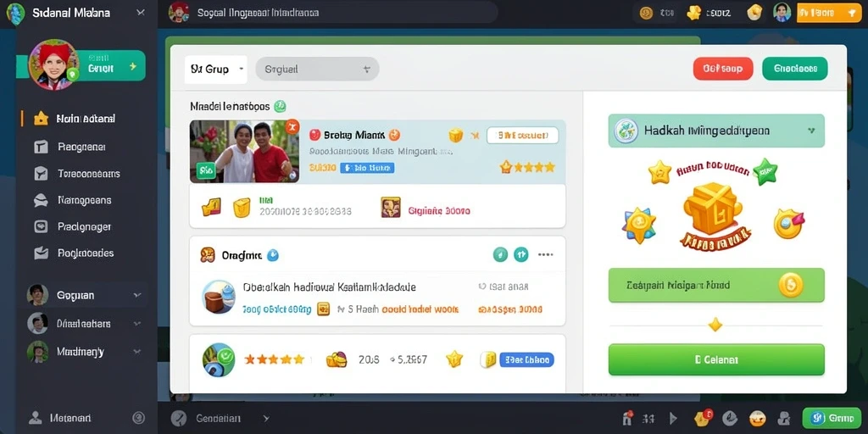868x434 pixels.
Task: Open the group photo thumbnail of two people
Action: click(x=244, y=151)
